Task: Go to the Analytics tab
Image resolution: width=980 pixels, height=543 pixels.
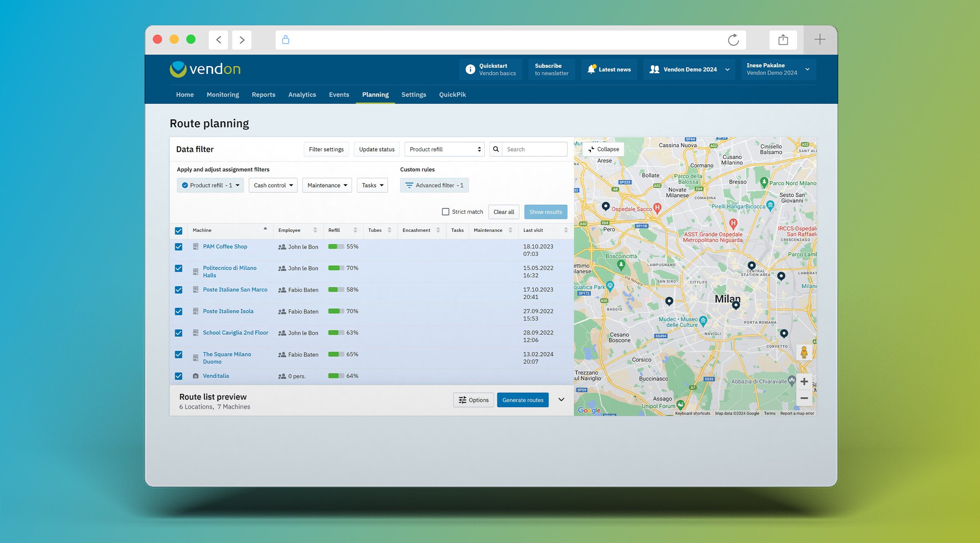Action: (x=302, y=95)
